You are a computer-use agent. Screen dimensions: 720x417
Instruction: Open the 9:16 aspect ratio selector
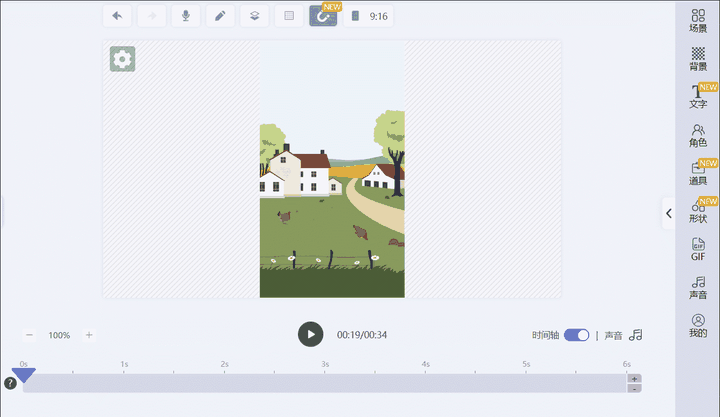click(x=368, y=16)
